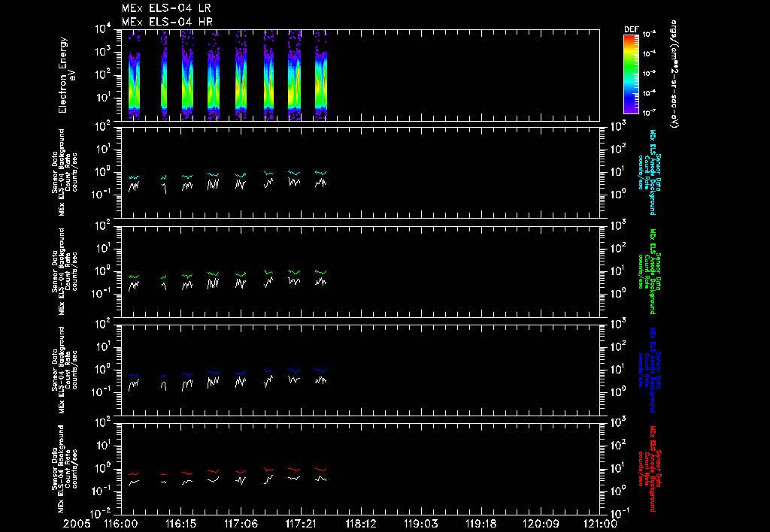This screenshot has height=532, width=770.
Task: Click the spectrogram burst above the 117:06 tick
Action: pos(241,75)
